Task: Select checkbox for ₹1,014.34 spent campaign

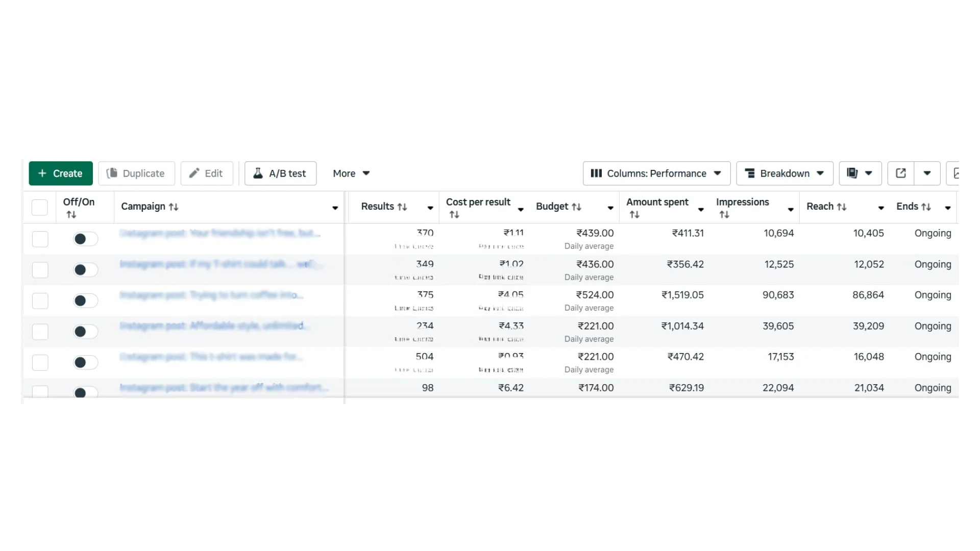Action: pos(40,332)
